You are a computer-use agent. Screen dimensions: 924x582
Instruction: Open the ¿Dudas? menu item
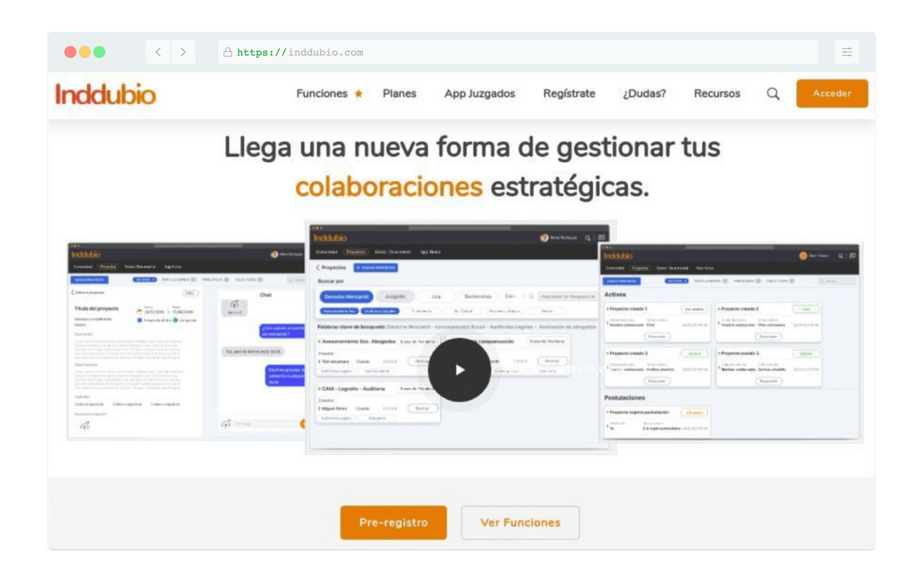644,94
